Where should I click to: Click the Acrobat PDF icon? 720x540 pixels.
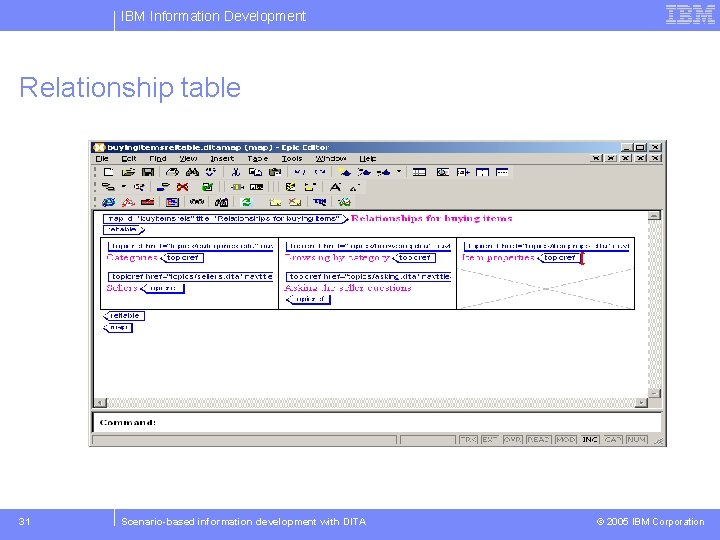coord(128,202)
